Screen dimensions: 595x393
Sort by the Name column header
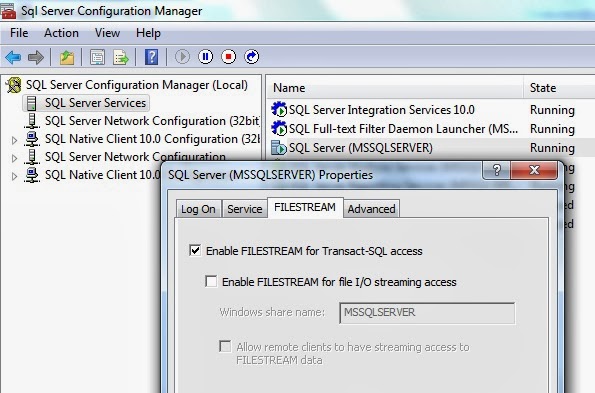click(x=394, y=88)
